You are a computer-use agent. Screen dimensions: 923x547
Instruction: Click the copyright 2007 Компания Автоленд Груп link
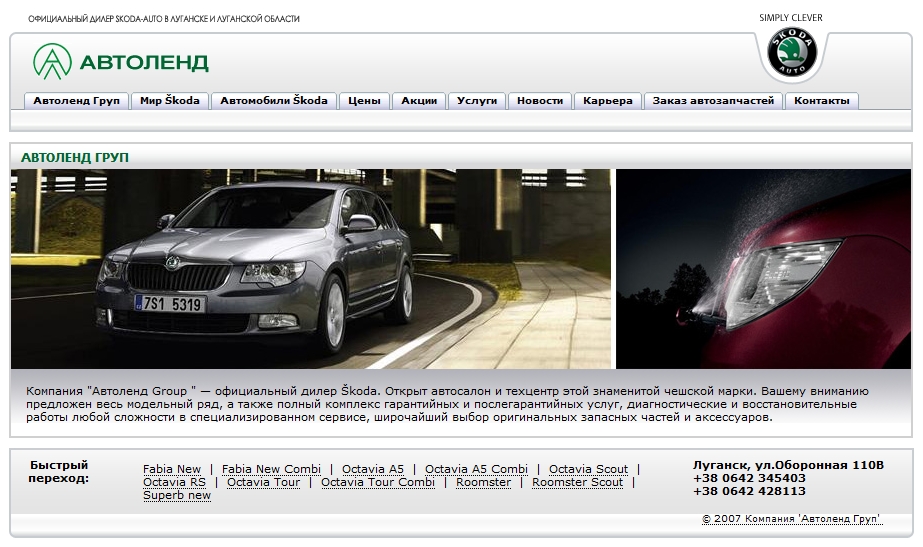[790, 519]
